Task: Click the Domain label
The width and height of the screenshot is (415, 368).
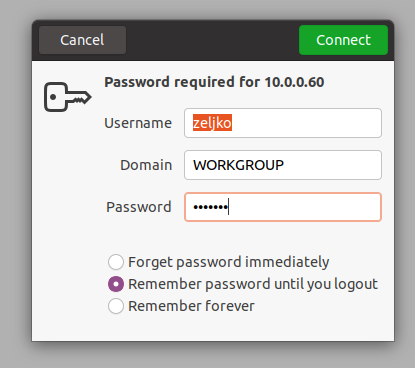Action: (x=146, y=165)
